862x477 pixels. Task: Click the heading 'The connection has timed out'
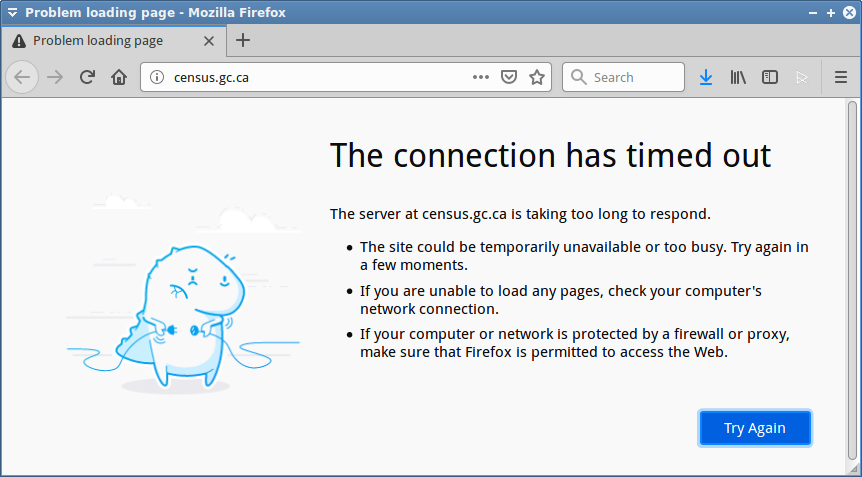(550, 155)
